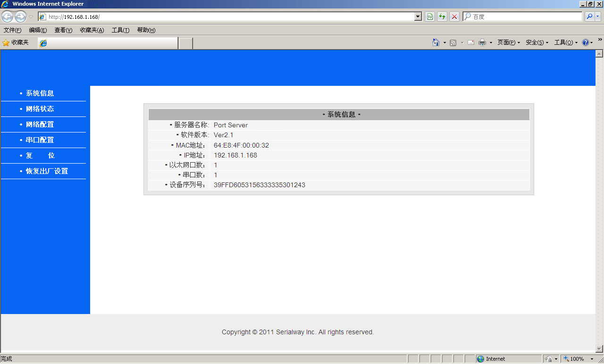This screenshot has height=364, width=604.
Task: Click the RSS feeds icon
Action: pyautogui.click(x=453, y=42)
